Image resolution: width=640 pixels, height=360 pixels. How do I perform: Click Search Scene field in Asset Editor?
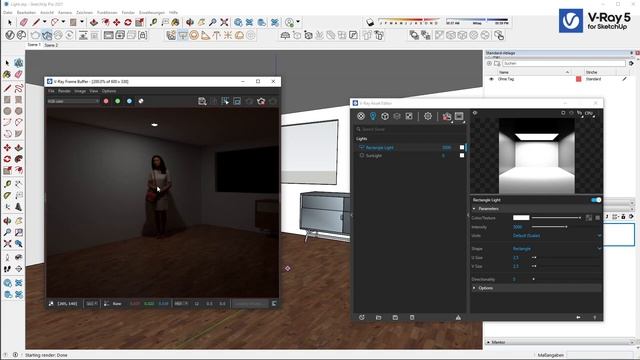click(x=410, y=129)
